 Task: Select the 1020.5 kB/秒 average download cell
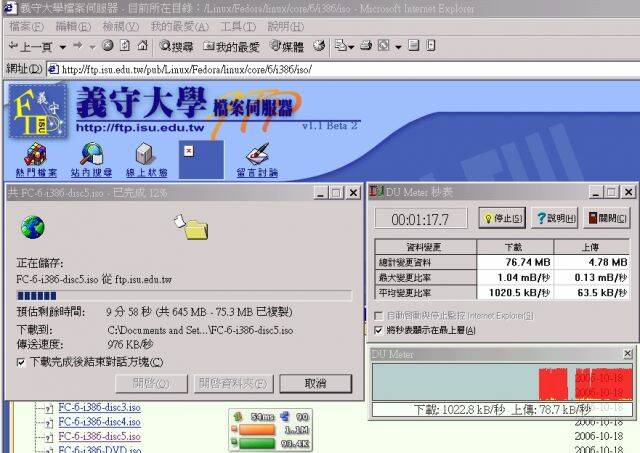point(515,293)
